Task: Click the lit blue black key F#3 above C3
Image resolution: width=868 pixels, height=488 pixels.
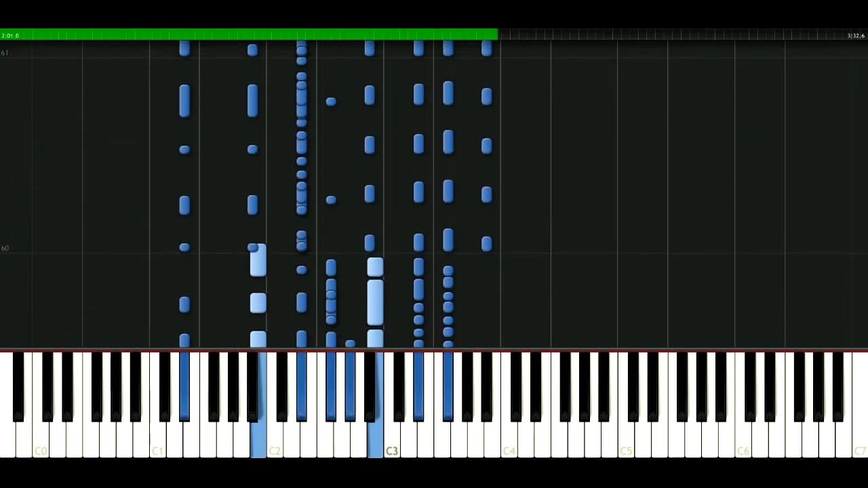Action: tap(448, 386)
